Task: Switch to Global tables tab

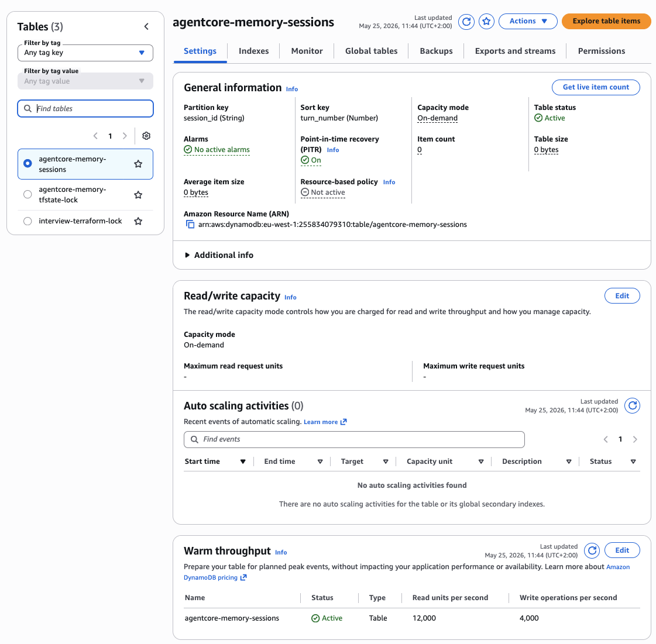Action: tap(371, 51)
